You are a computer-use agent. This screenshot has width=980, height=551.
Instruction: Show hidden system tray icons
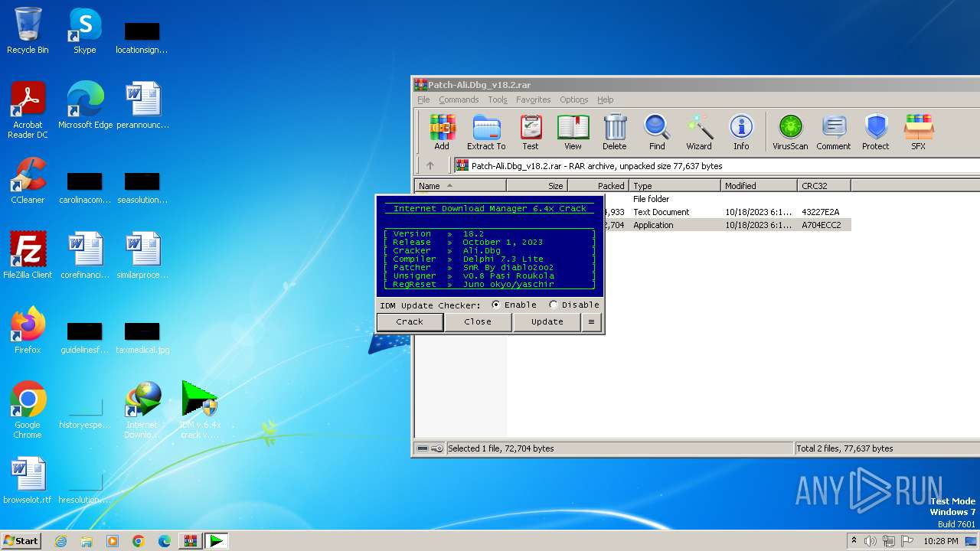pos(854,540)
